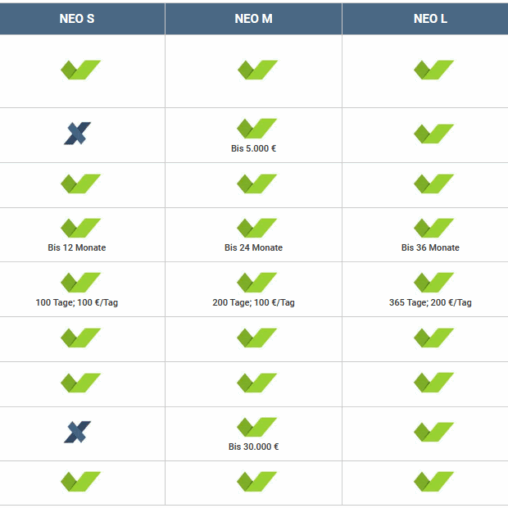Screen dimensions: 508x508
Task: Click the 100 Tage; 100 €/Tag text
Action: tap(77, 303)
